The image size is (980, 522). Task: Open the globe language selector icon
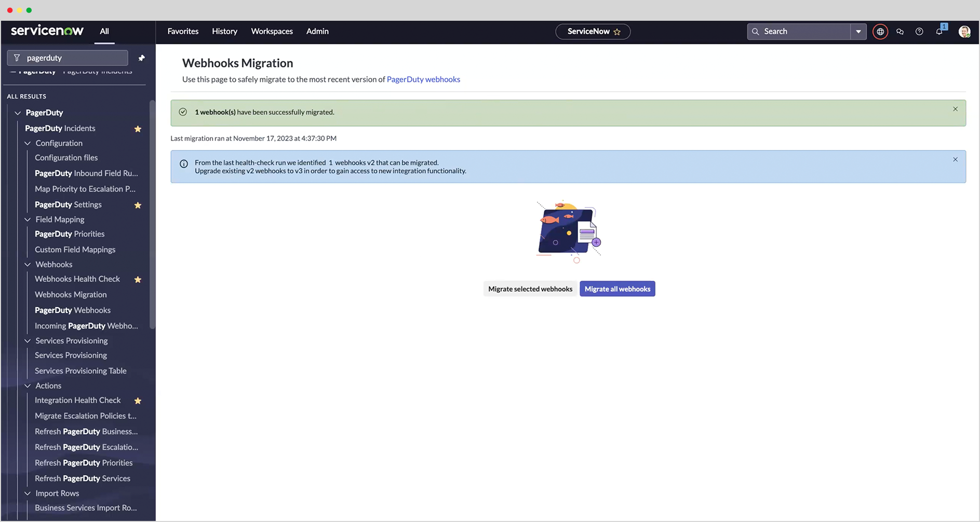[880, 31]
